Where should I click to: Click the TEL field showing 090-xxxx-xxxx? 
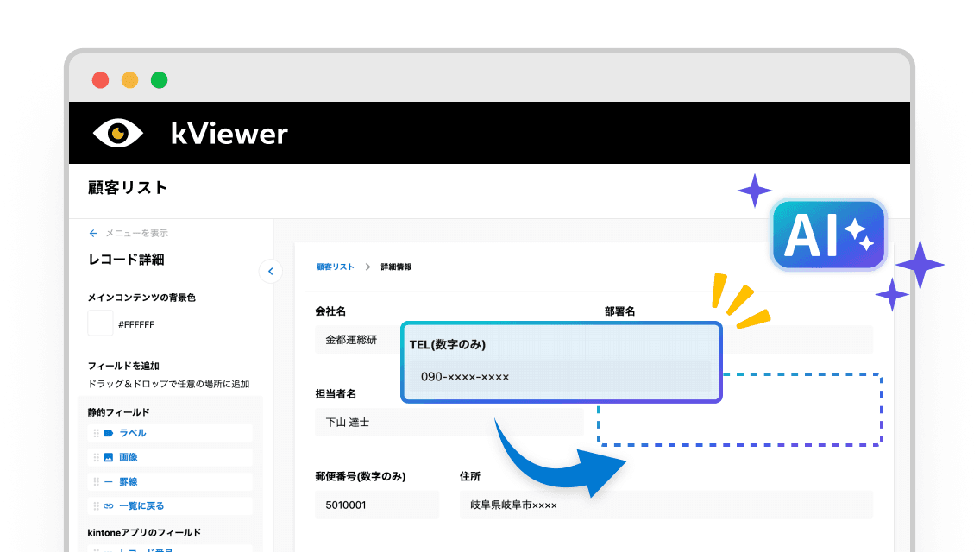pos(561,376)
